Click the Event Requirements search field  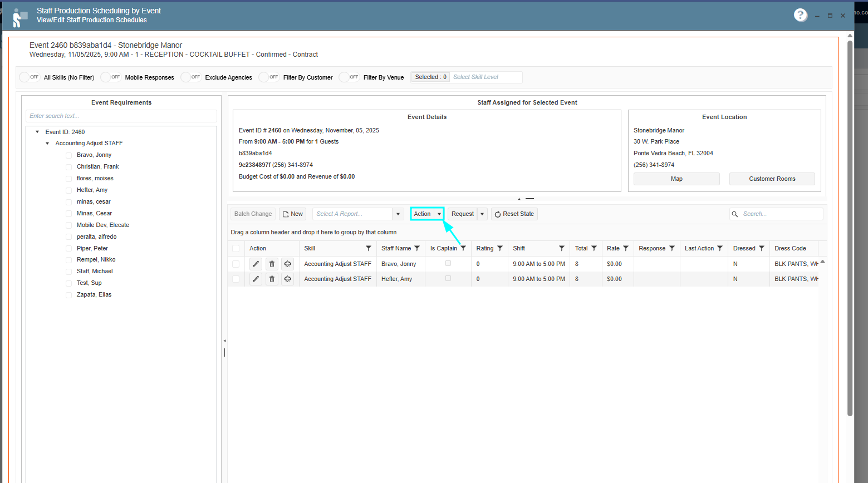(x=121, y=116)
